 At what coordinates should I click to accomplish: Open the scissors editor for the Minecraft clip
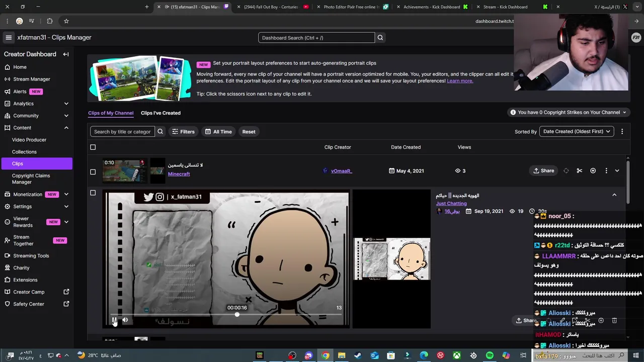579,171
